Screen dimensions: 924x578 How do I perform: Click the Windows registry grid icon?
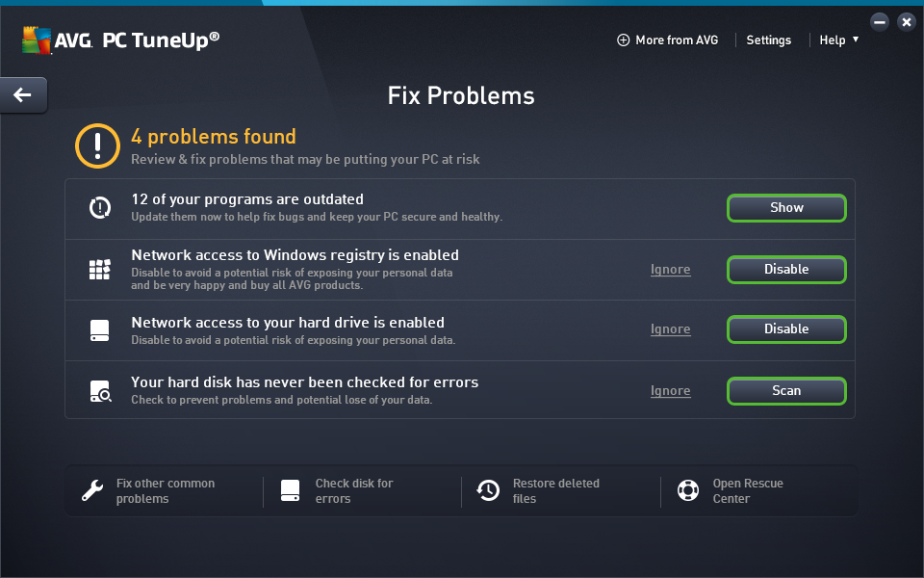100,270
